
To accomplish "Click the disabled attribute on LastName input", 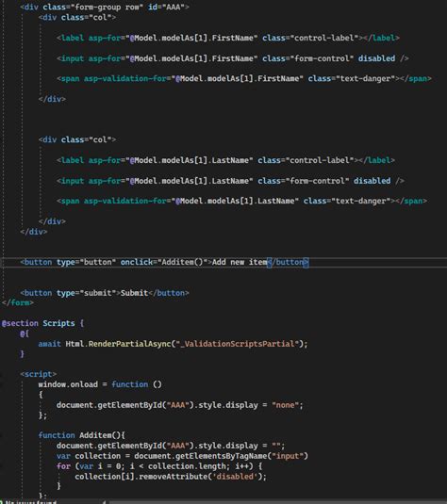I will 372,181.
